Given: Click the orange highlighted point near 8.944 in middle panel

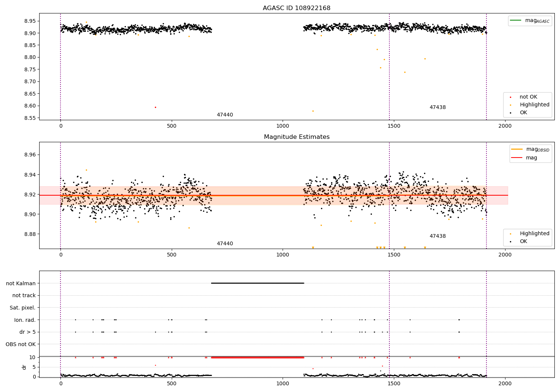Looking at the screenshot, I should (86, 170).
